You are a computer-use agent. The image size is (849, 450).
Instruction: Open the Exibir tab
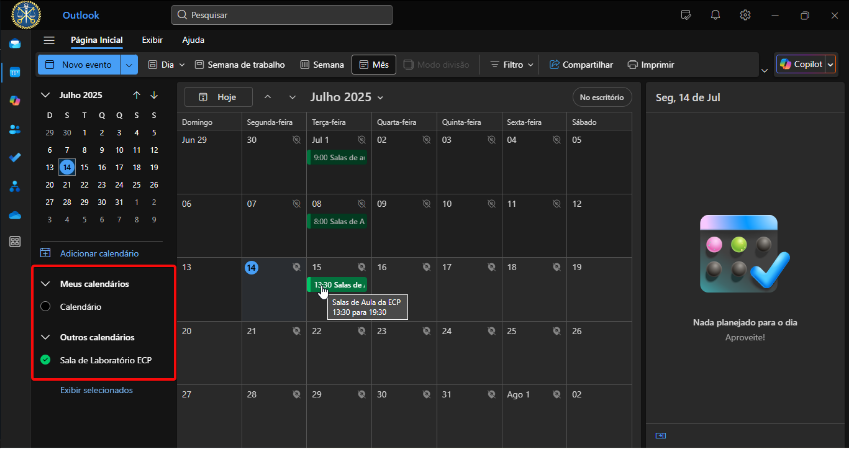point(152,40)
